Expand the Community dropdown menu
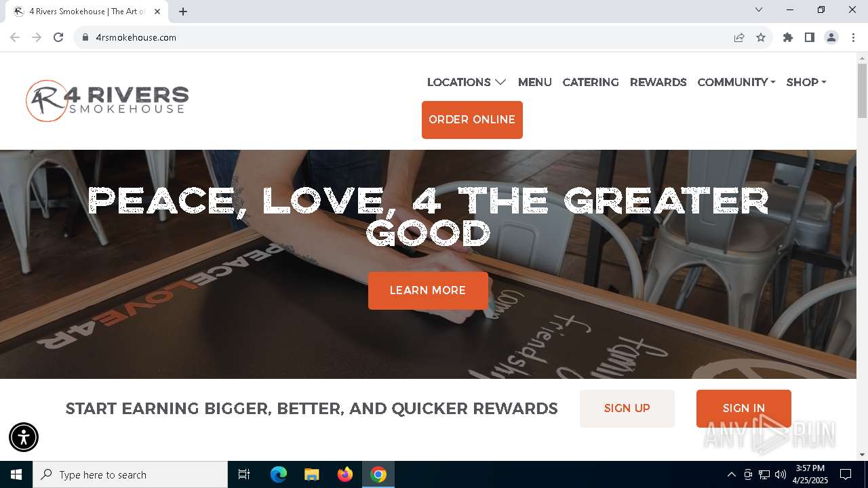Viewport: 868px width, 488px height. tap(736, 82)
